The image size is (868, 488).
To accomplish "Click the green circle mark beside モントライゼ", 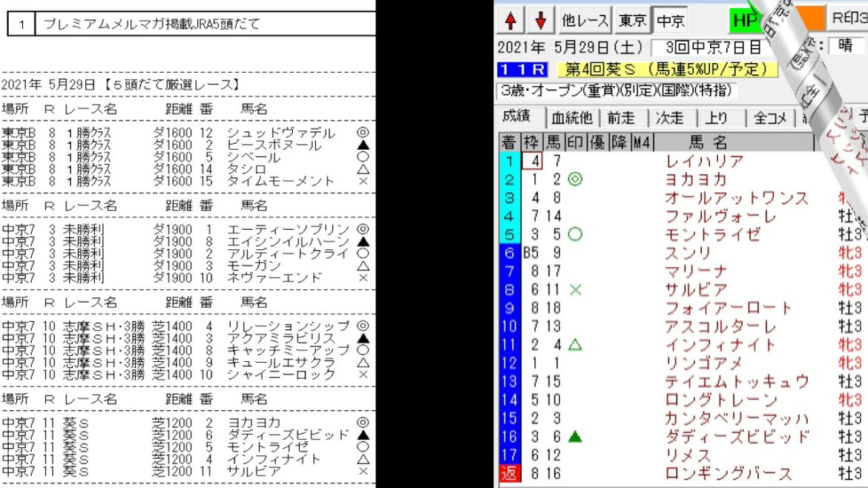I will coord(574,234).
